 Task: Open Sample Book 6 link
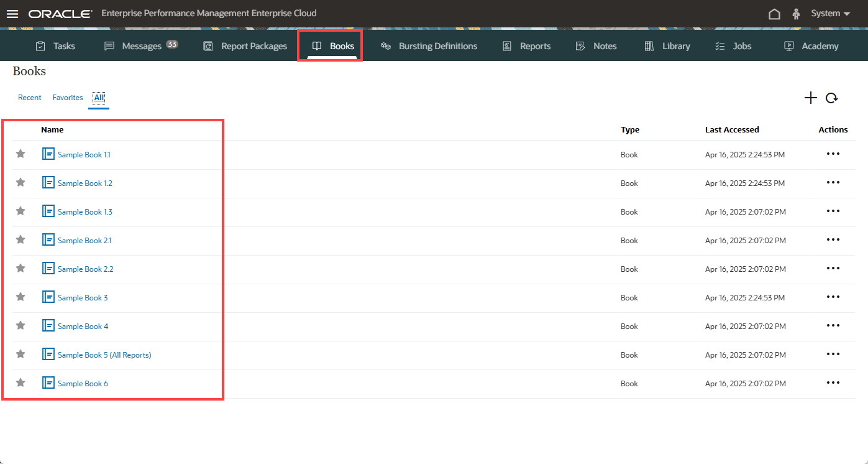click(x=83, y=384)
